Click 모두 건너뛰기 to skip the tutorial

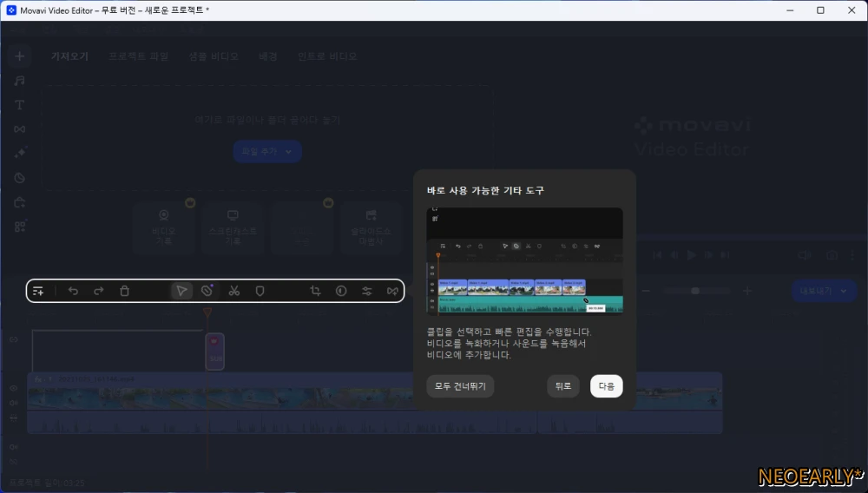click(460, 386)
